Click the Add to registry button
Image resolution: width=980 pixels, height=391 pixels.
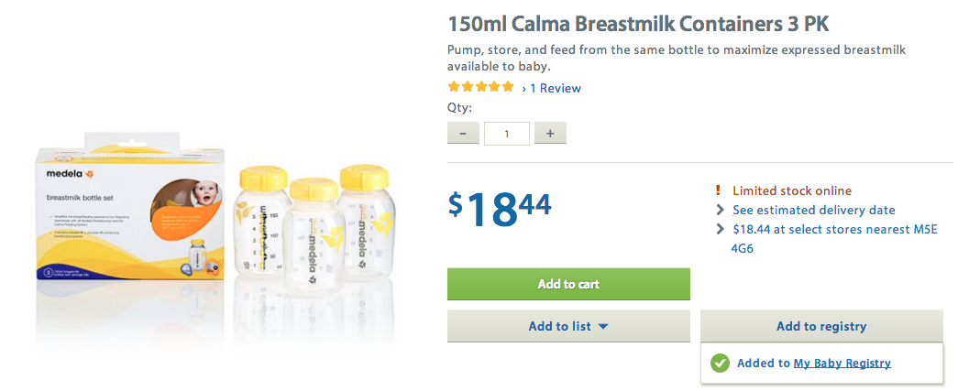pyautogui.click(x=821, y=326)
